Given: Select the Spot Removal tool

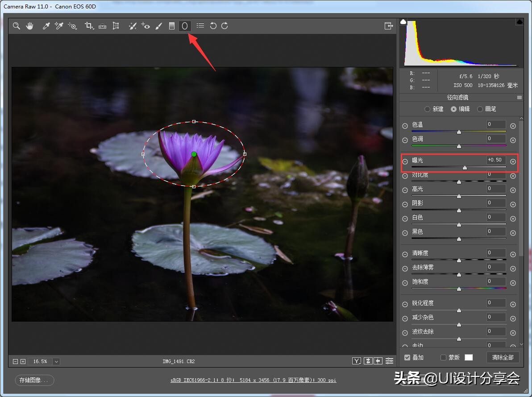Looking at the screenshot, I should 133,26.
